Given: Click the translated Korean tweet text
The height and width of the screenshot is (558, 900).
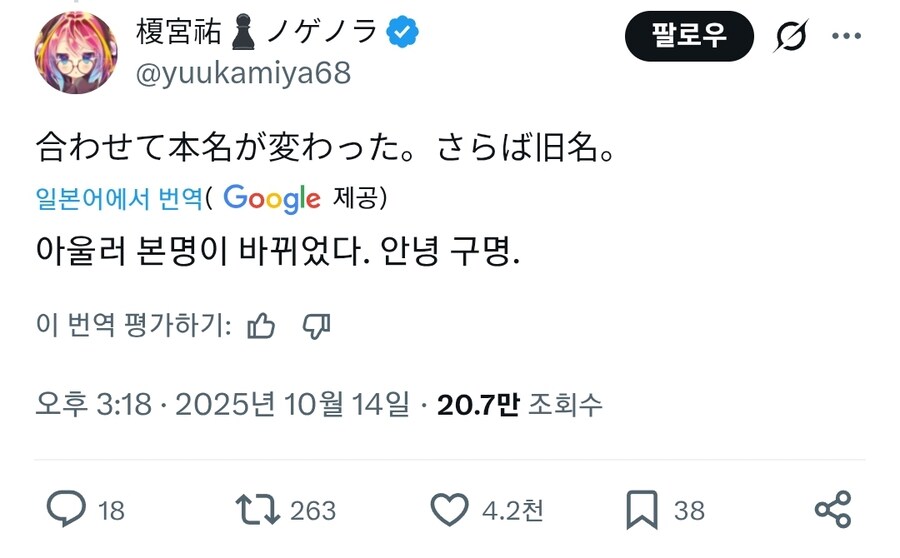Looking at the screenshot, I should pyautogui.click(x=278, y=251).
